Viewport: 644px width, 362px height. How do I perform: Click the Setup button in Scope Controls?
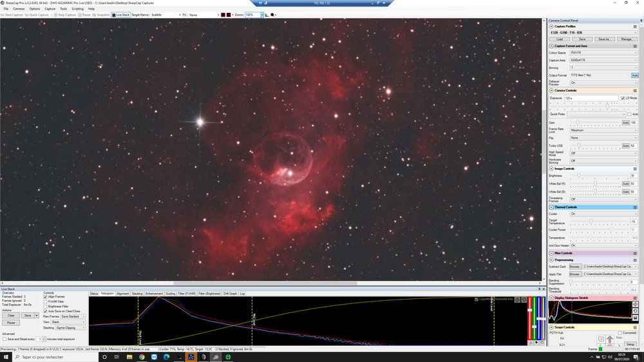(x=630, y=345)
